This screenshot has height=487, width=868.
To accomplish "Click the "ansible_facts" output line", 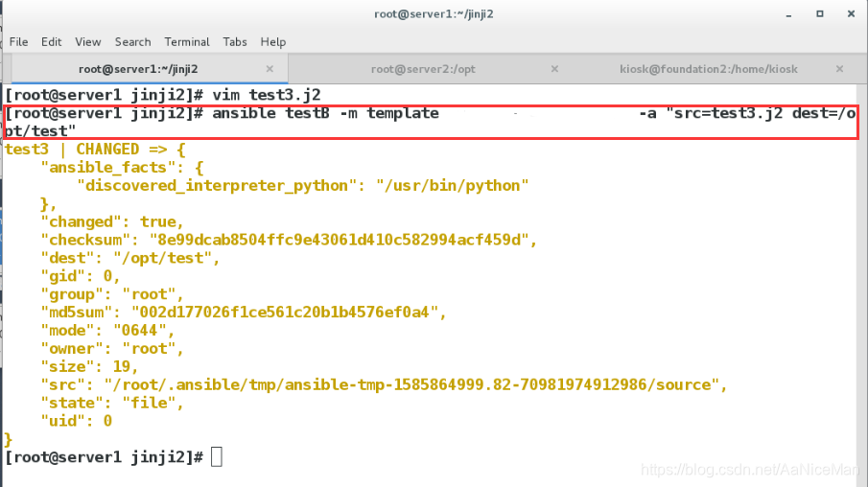I will tap(123, 168).
